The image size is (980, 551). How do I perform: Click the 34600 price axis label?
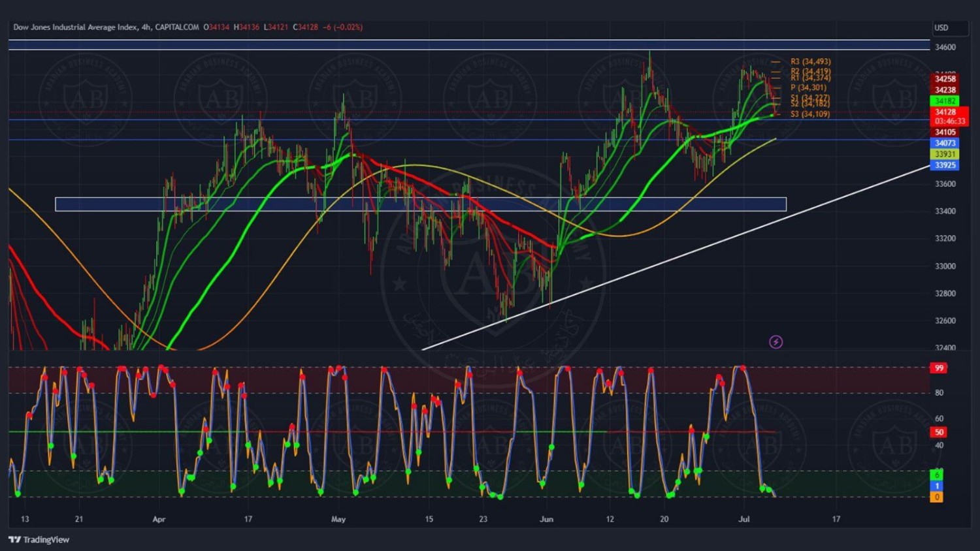pyautogui.click(x=945, y=47)
